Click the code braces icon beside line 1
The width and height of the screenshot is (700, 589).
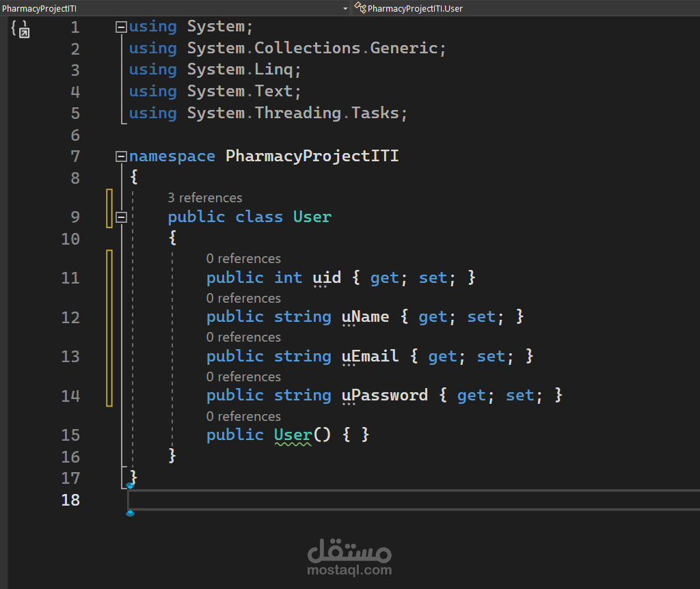tap(20, 29)
